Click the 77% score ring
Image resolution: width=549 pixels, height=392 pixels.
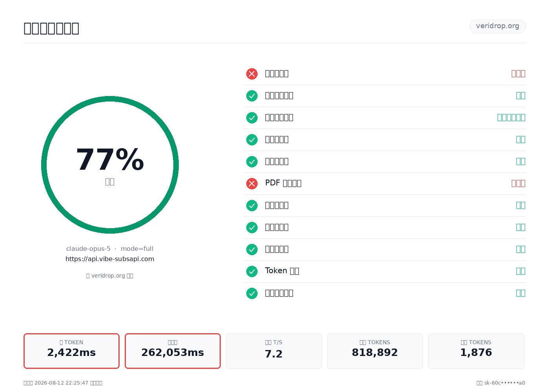[110, 165]
